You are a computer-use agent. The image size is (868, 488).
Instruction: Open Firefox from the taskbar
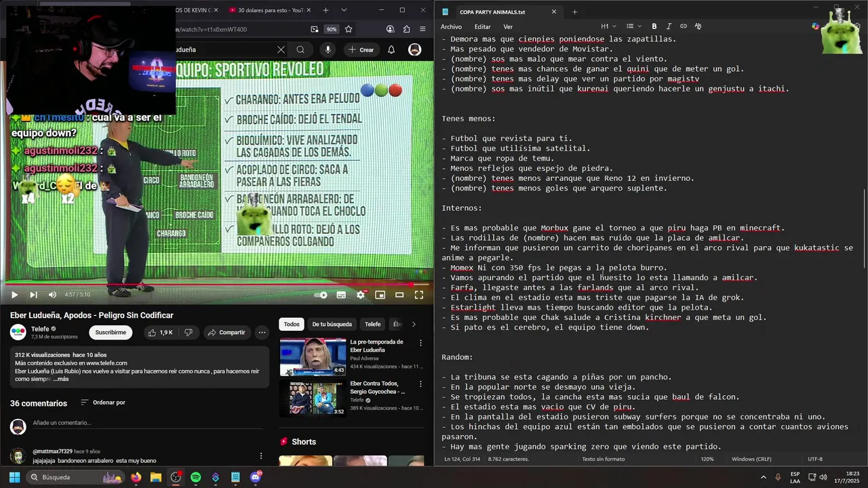point(136,477)
